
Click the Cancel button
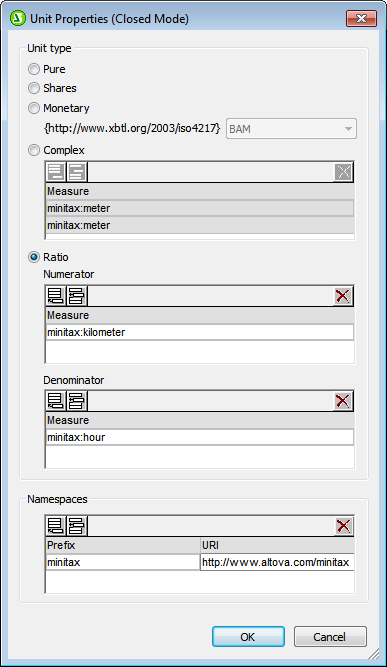[330, 637]
